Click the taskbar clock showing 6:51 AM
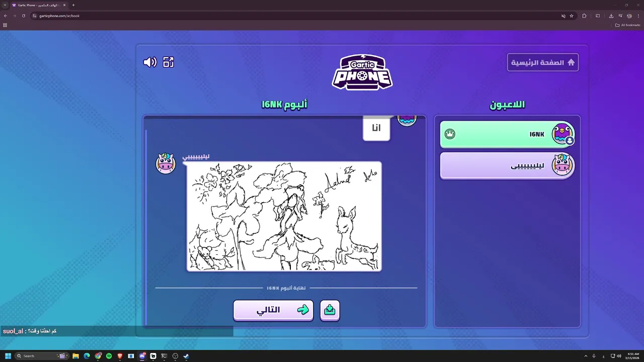The image size is (644, 362). pyautogui.click(x=633, y=356)
